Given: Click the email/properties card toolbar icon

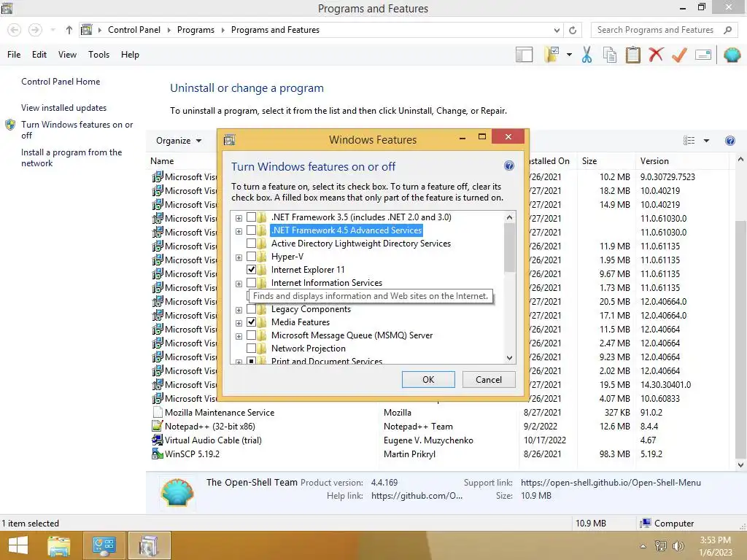Looking at the screenshot, I should (x=703, y=55).
